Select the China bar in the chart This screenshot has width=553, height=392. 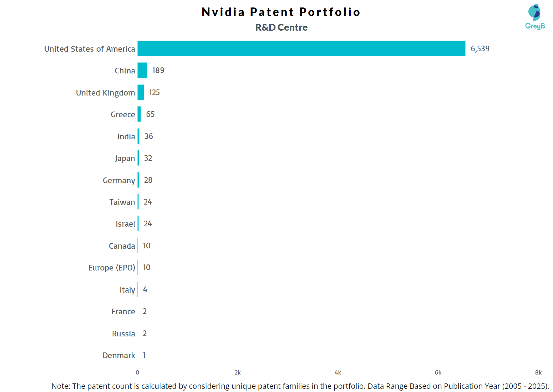coord(142,70)
